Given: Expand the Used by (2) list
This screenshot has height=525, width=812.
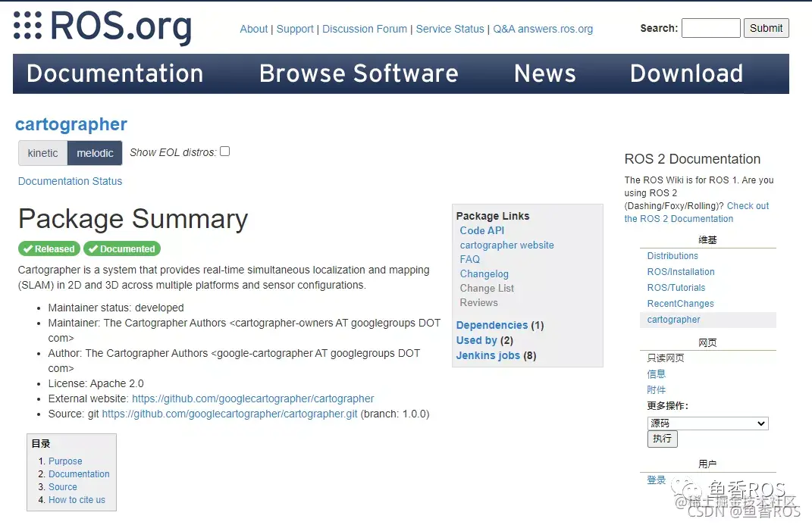Looking at the screenshot, I should (484, 340).
